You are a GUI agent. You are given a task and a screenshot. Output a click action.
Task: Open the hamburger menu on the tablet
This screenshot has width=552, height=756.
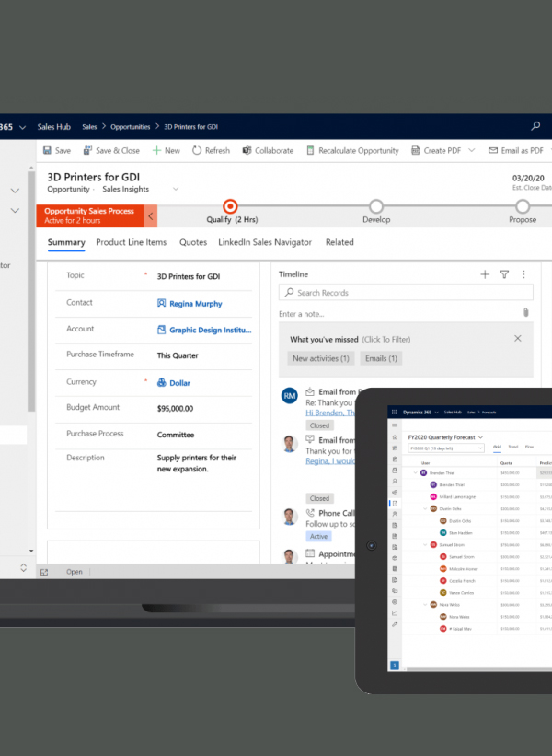[395, 425]
